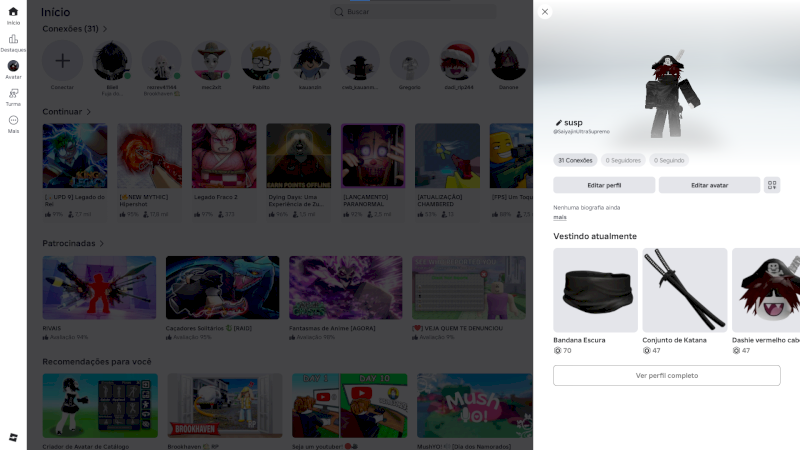The width and height of the screenshot is (800, 450).
Task: Focus the Buscar search field
Action: click(x=413, y=12)
